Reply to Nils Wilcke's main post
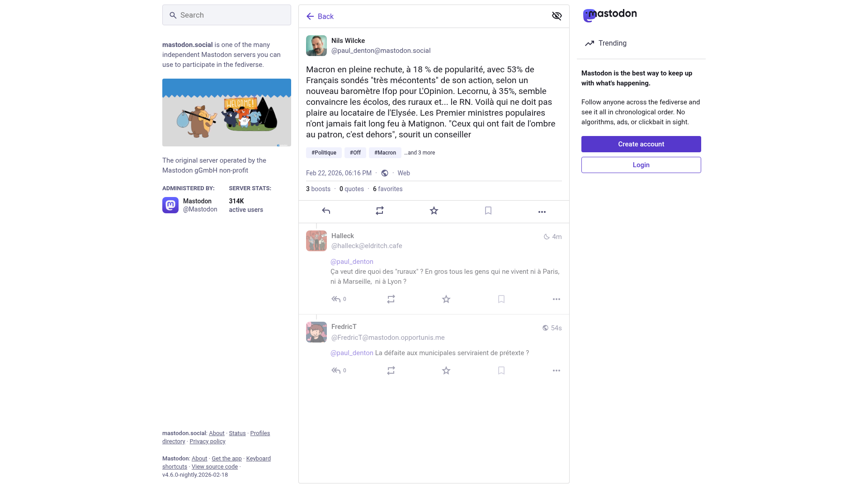This screenshot has width=868, height=488. click(326, 211)
